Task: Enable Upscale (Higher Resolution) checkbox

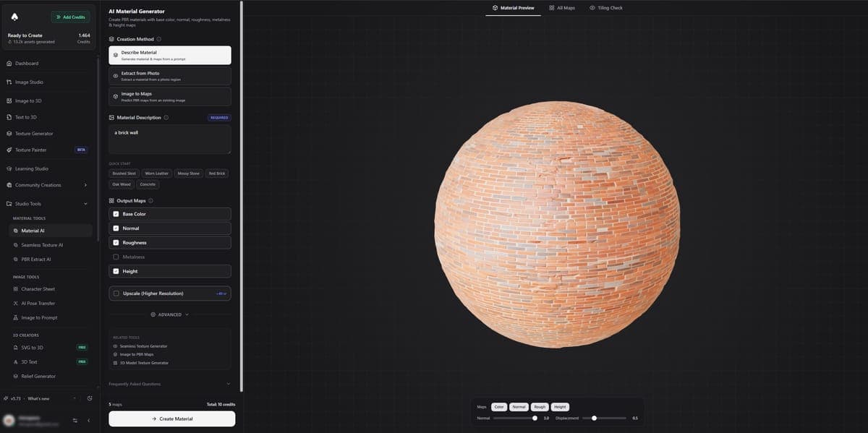Action: coord(116,293)
